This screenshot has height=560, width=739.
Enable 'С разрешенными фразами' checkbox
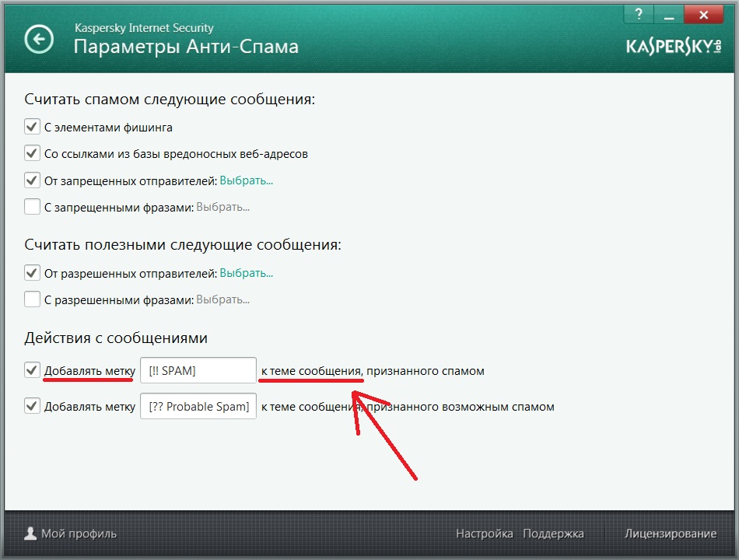click(x=32, y=299)
